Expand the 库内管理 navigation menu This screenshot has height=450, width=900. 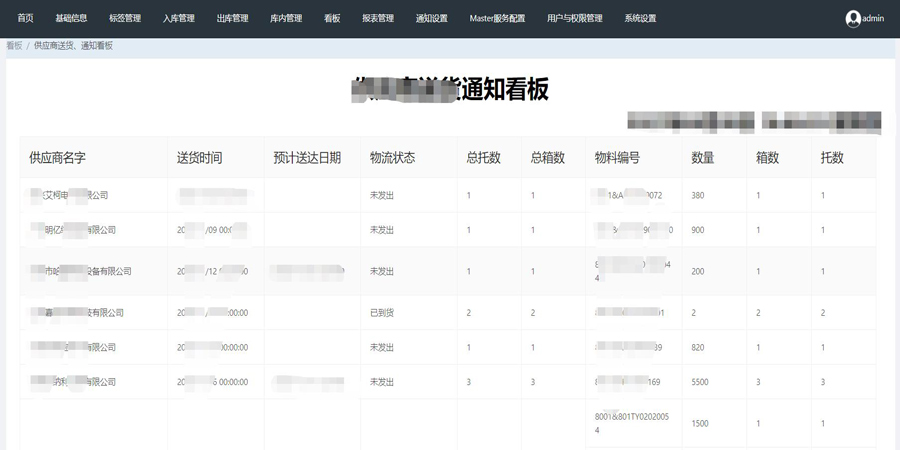click(286, 18)
